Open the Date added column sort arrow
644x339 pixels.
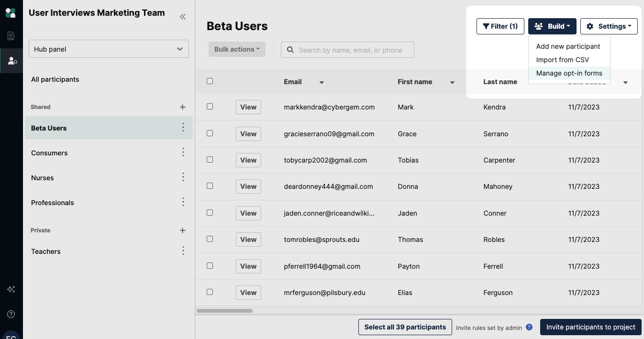pos(625,83)
